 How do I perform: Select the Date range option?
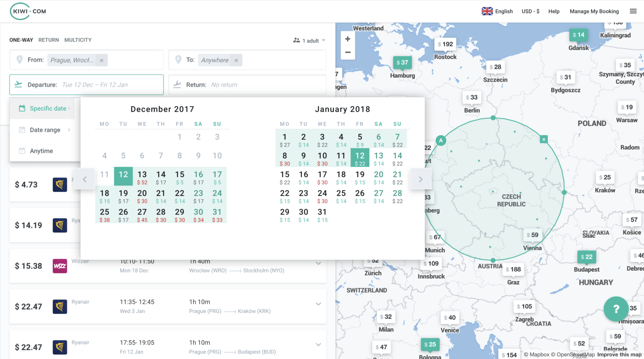(45, 130)
